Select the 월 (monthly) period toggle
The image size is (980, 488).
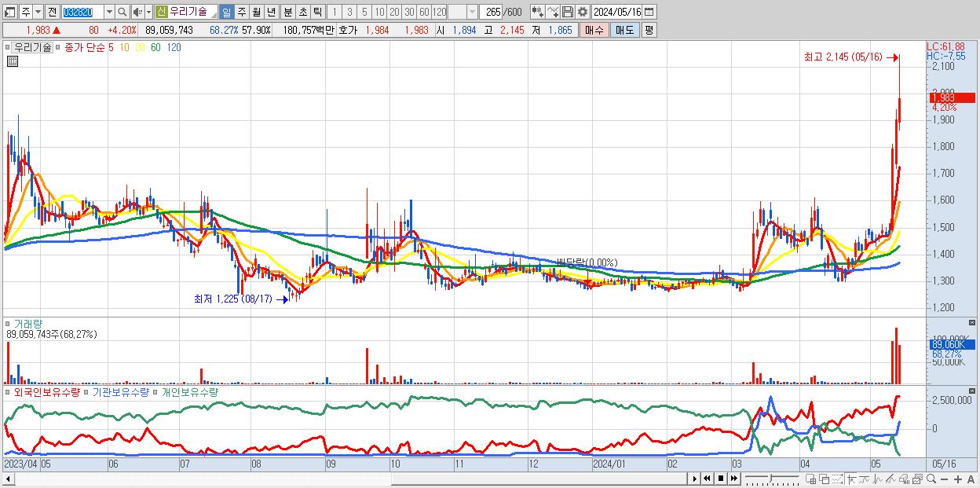click(256, 12)
